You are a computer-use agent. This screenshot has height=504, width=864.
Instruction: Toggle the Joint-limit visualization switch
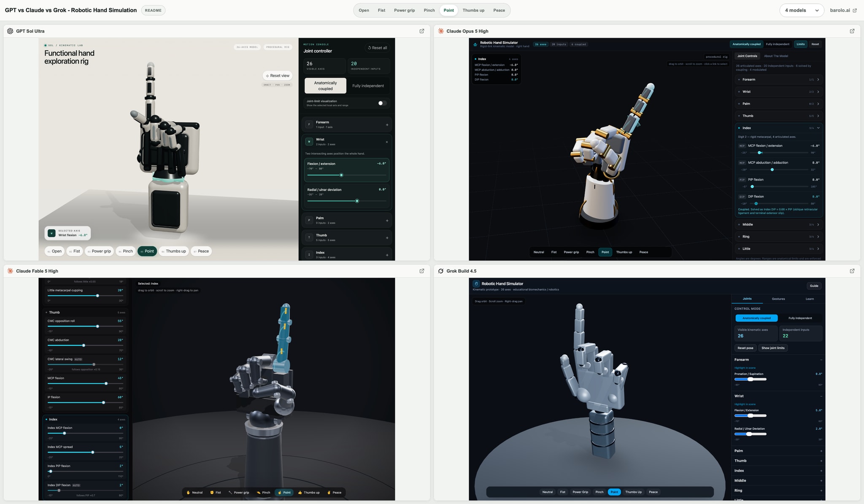(382, 103)
